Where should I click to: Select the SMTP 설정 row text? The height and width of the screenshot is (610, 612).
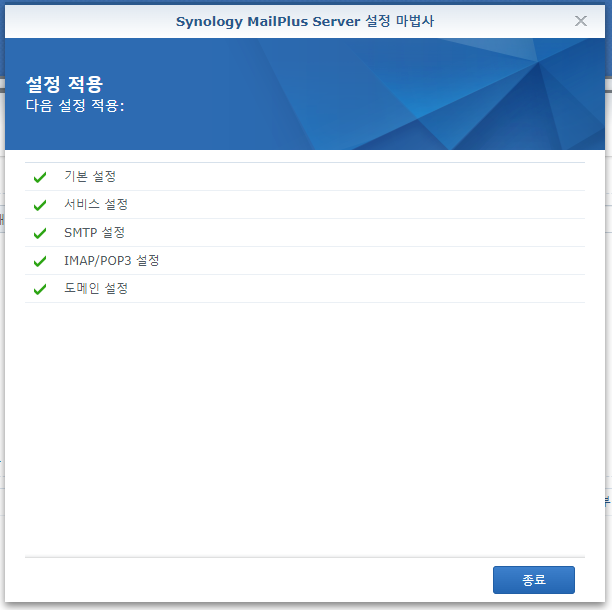click(x=94, y=233)
